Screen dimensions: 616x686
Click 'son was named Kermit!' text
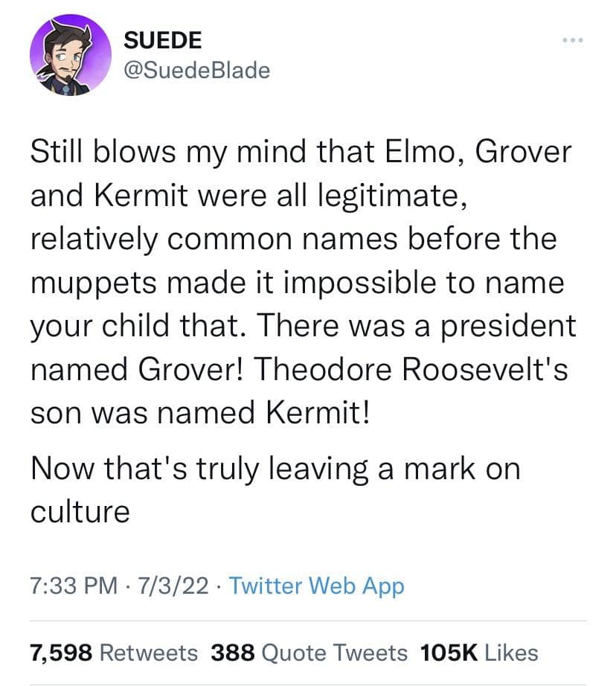click(199, 413)
